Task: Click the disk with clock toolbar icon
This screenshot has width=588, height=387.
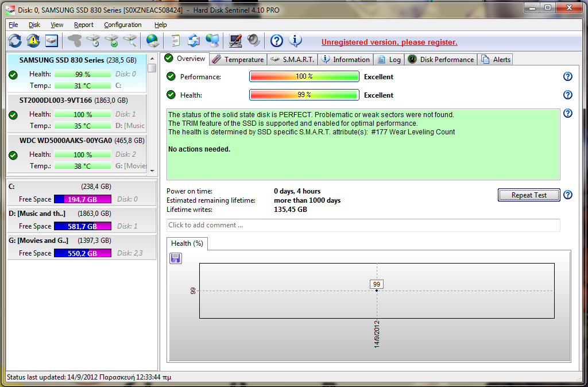Action: [x=93, y=41]
